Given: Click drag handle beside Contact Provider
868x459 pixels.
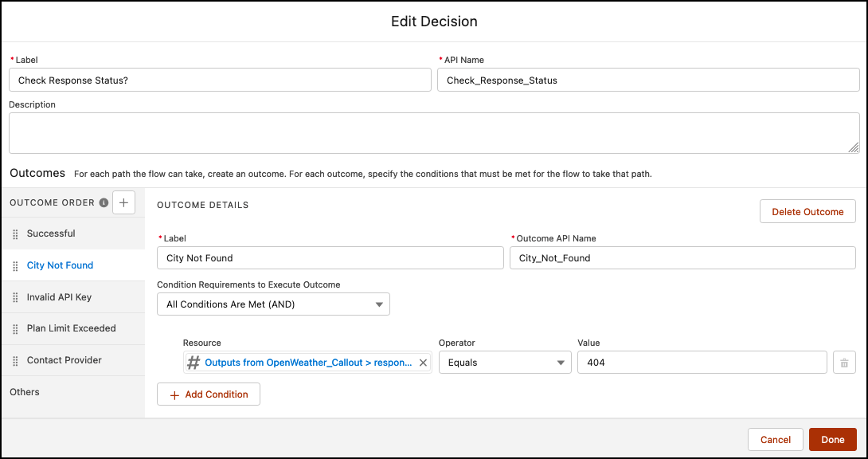Looking at the screenshot, I should coord(15,361).
